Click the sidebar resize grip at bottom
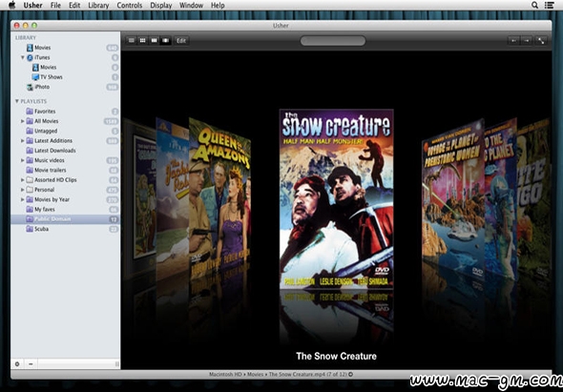 tap(116, 364)
